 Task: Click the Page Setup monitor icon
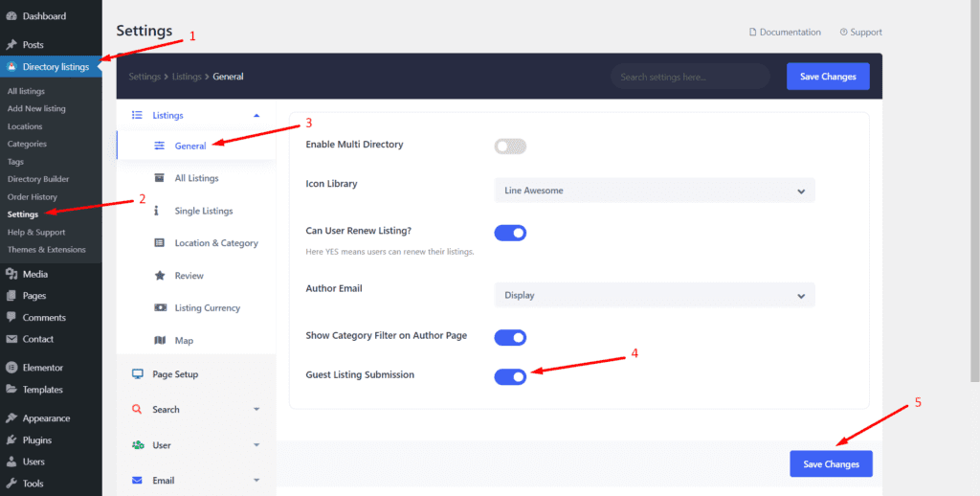(x=137, y=374)
